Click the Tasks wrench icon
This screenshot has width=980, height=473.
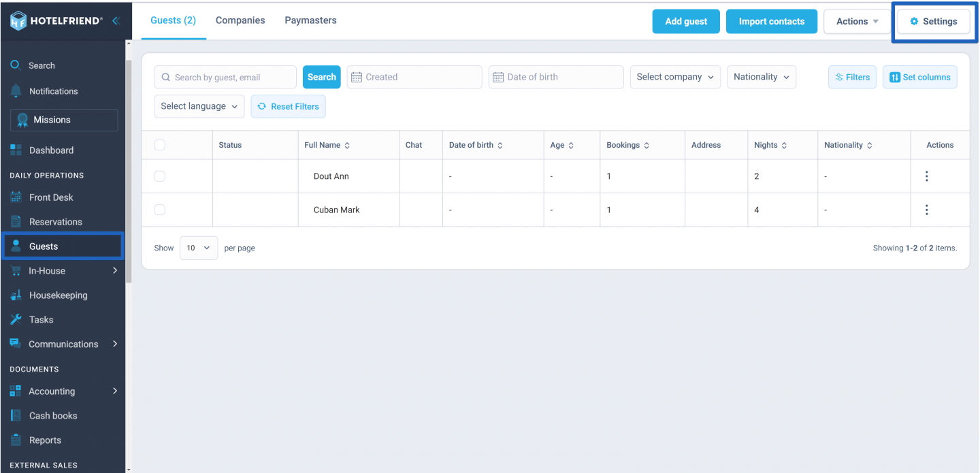pos(16,320)
